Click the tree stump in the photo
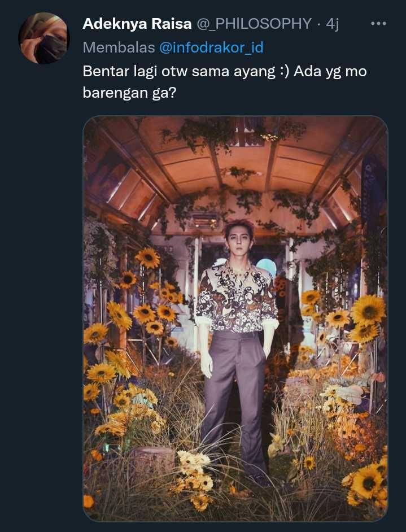 [152, 463]
